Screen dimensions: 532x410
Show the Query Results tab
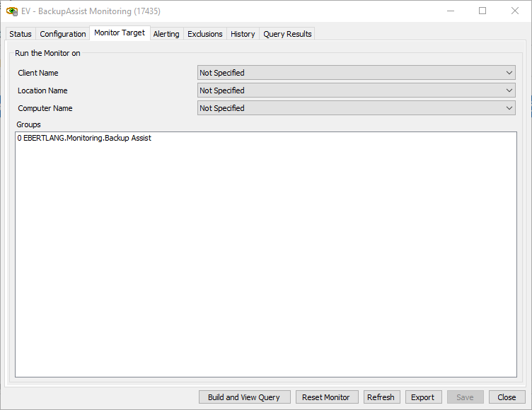(x=287, y=34)
